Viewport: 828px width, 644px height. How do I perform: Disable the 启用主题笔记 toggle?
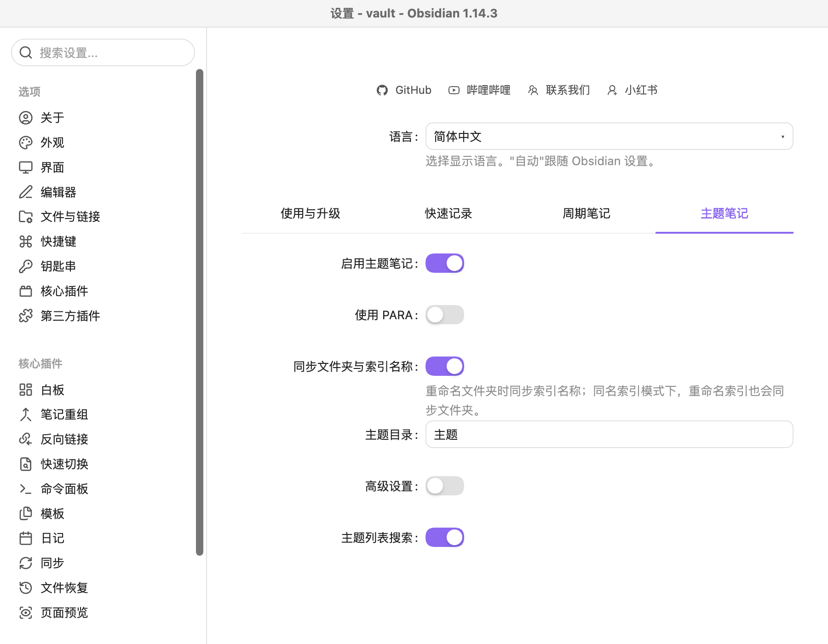pos(445,263)
